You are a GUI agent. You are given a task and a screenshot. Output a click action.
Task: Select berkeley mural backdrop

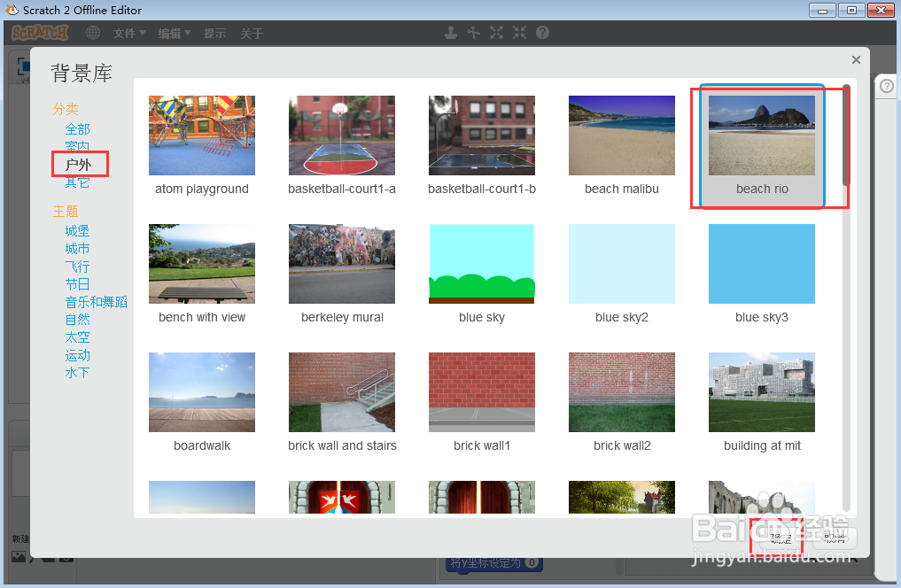(342, 275)
